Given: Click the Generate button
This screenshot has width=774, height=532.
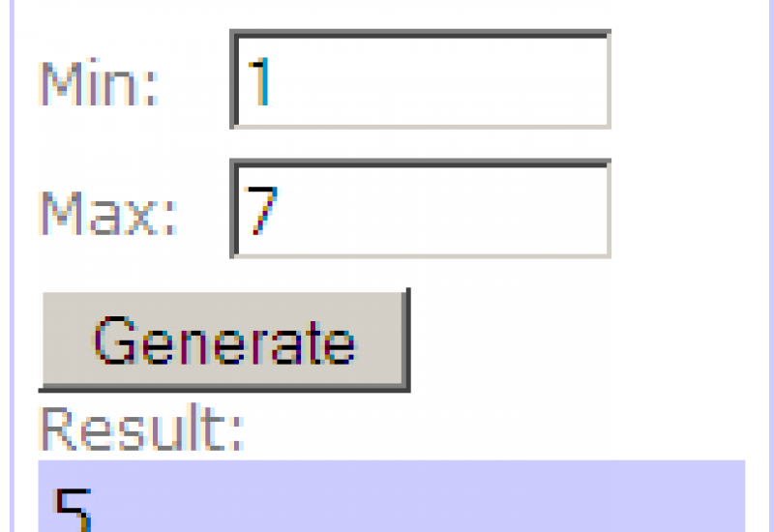Looking at the screenshot, I should click(223, 340).
